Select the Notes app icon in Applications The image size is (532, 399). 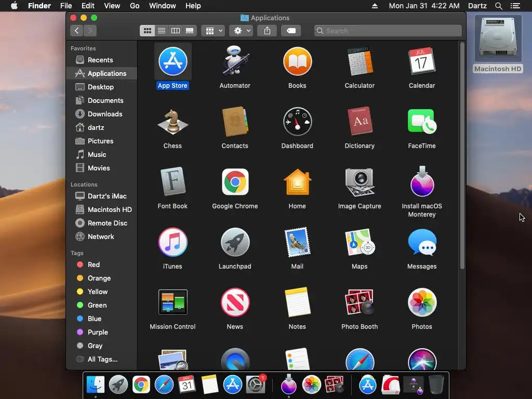297,302
